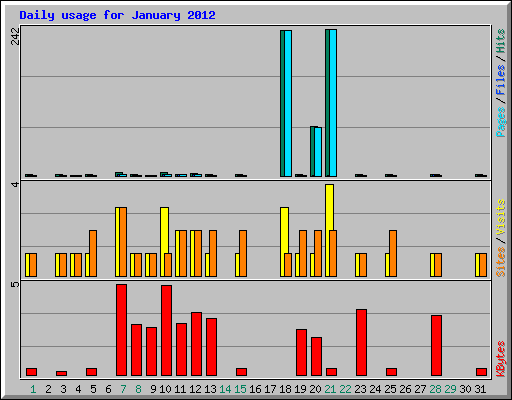Select green day 8 label on x-axis

click(x=138, y=389)
